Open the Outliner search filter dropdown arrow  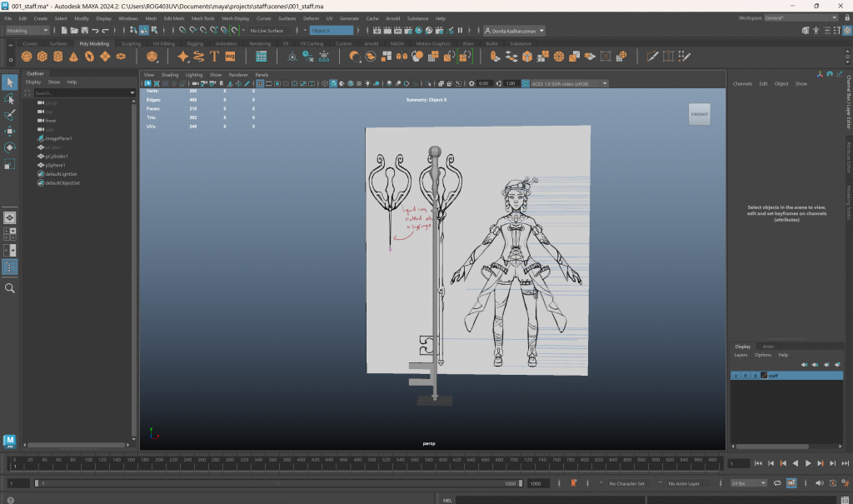pyautogui.click(x=132, y=93)
